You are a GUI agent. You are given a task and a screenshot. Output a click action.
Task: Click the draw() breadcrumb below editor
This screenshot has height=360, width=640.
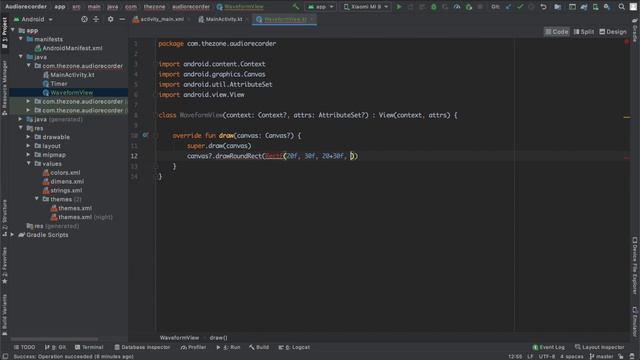click(x=218, y=338)
